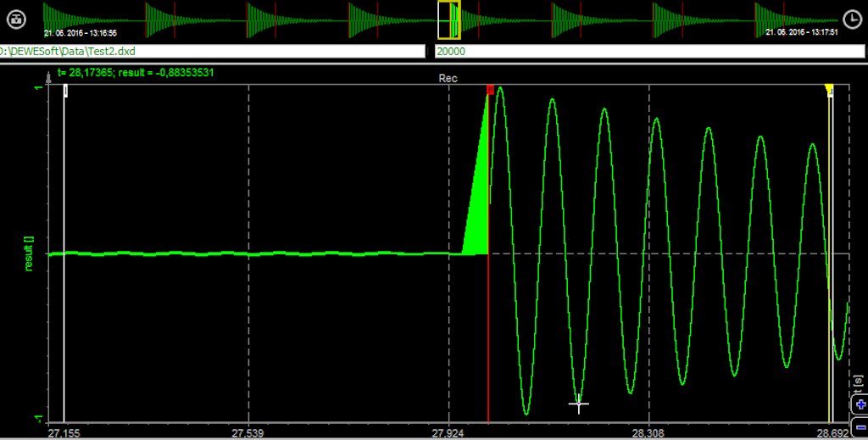Click the x-axis value 27.539
This screenshot has height=440, width=868.
pyautogui.click(x=248, y=433)
